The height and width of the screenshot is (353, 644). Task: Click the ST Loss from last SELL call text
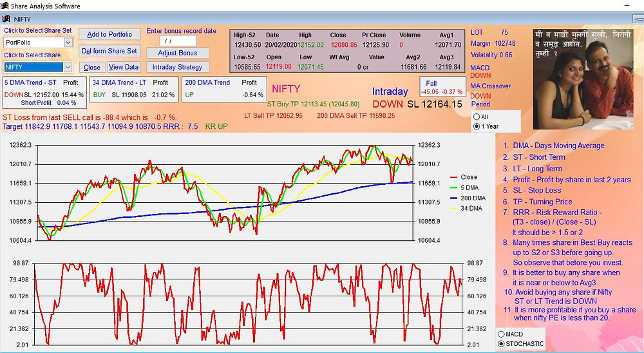click(90, 117)
